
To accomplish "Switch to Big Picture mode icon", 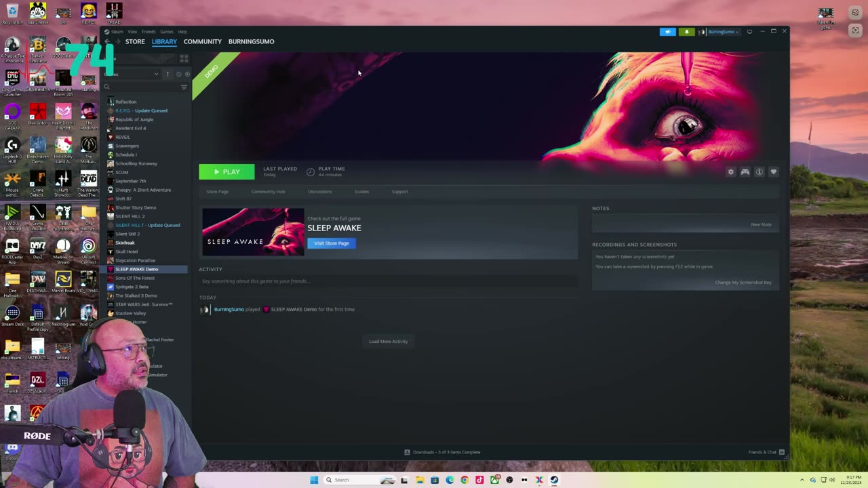I will [x=749, y=32].
